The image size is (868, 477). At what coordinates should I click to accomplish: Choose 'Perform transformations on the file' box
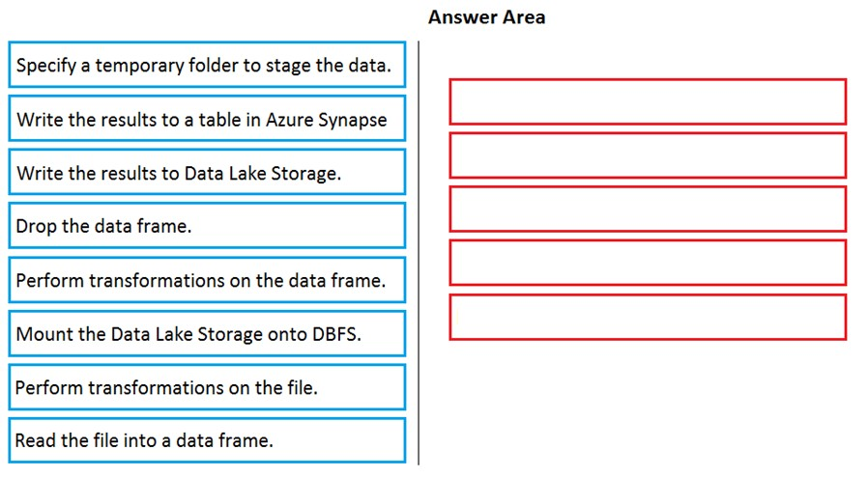(x=207, y=387)
